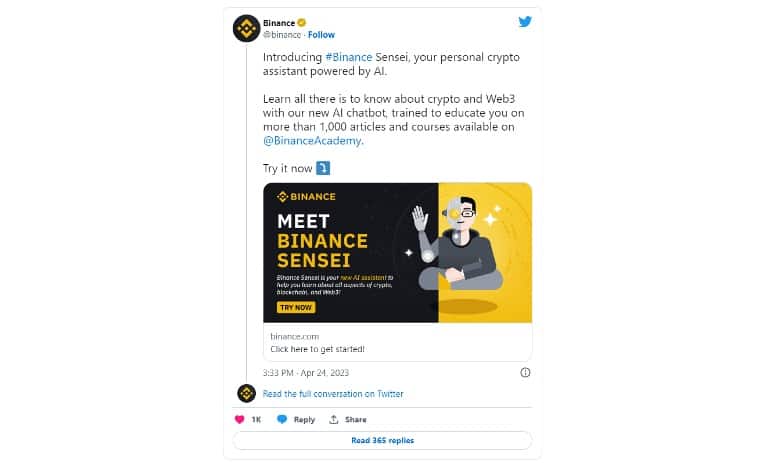Open the Meet Binance Sensei card image
This screenshot has width=768, height=463.
coord(397,253)
